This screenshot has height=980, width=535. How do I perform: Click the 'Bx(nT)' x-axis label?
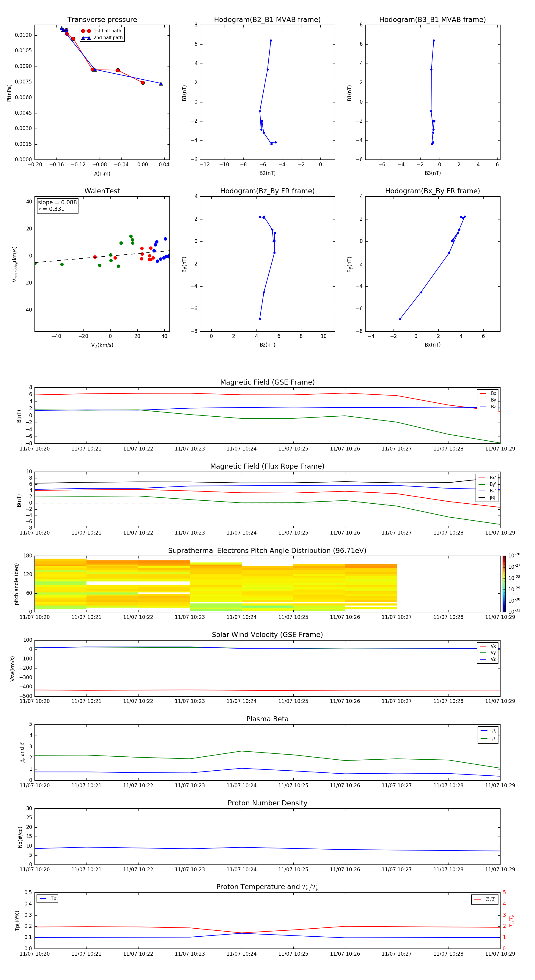432,345
